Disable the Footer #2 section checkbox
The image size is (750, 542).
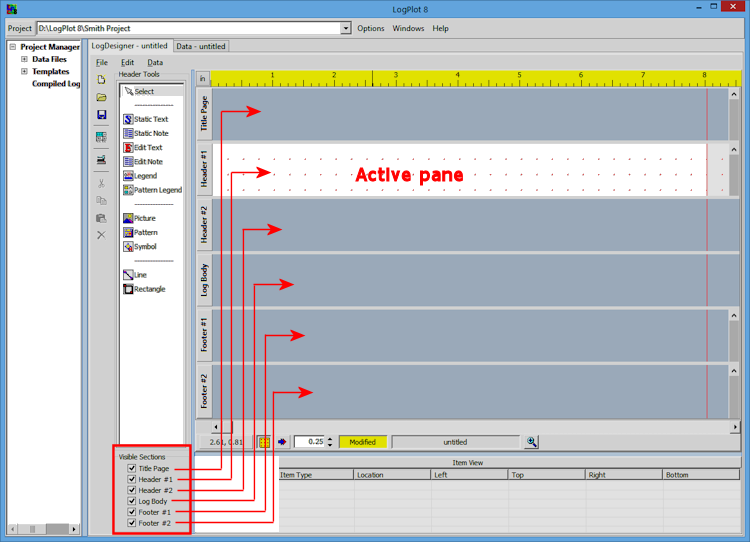pos(132,523)
